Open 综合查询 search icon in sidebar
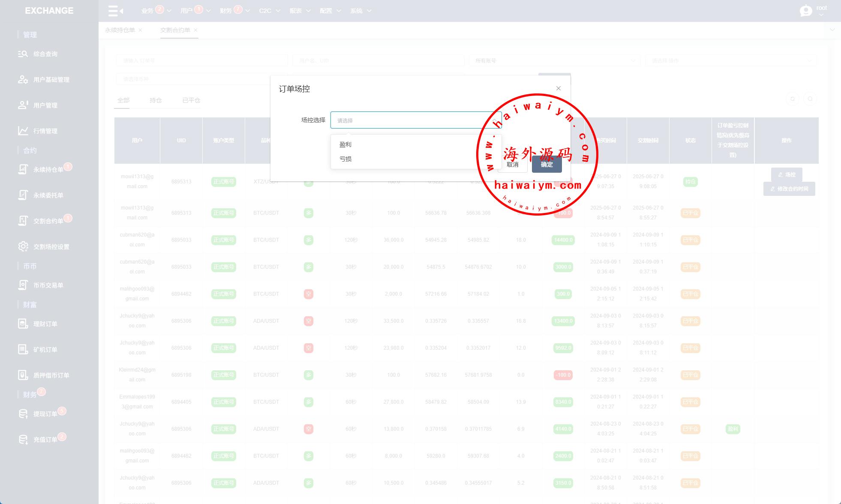 23,54
